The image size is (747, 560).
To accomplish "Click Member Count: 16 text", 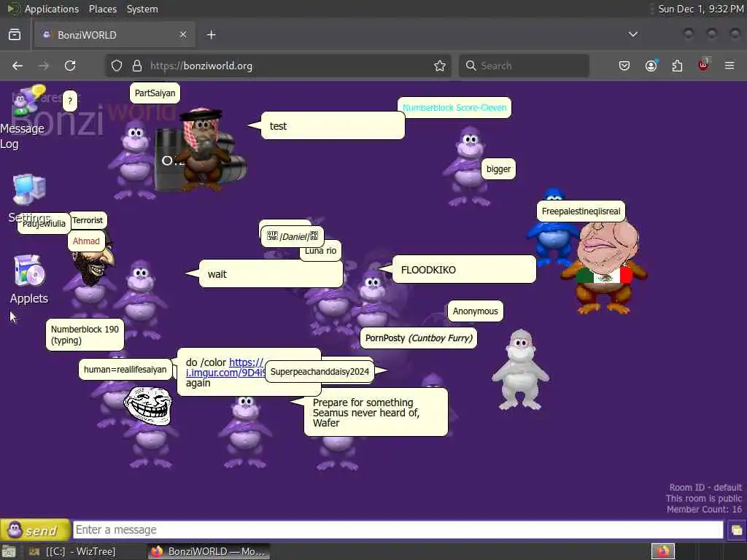I will (704, 510).
